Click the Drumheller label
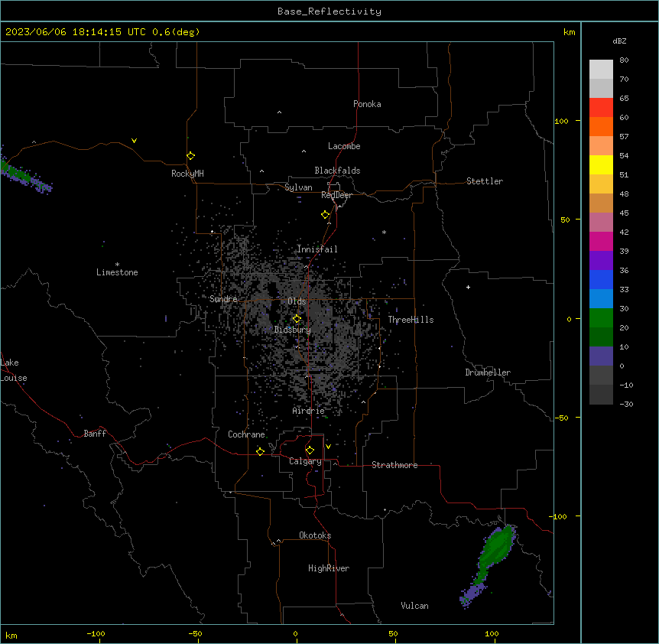The width and height of the screenshot is (659, 644). (488, 372)
